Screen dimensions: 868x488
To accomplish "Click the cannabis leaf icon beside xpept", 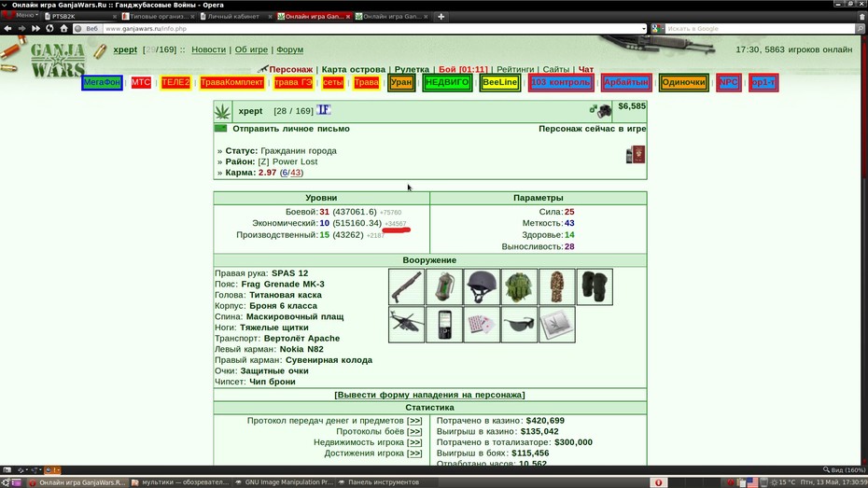I will coord(222,111).
